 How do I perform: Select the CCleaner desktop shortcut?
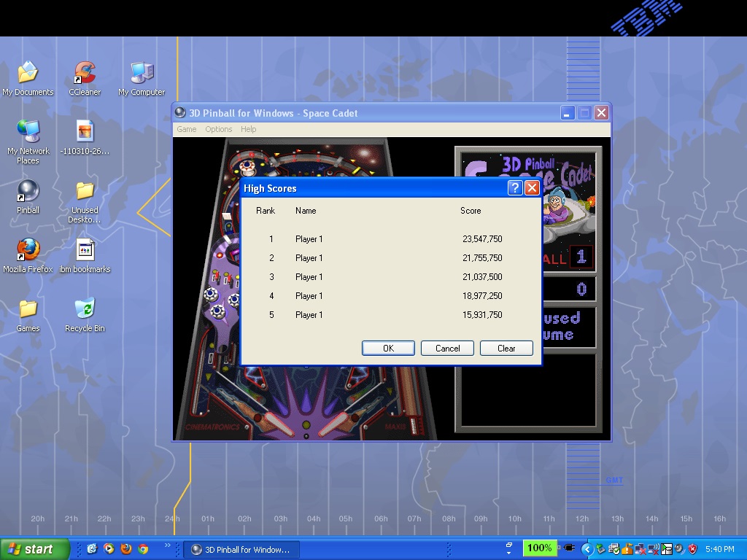[85, 73]
